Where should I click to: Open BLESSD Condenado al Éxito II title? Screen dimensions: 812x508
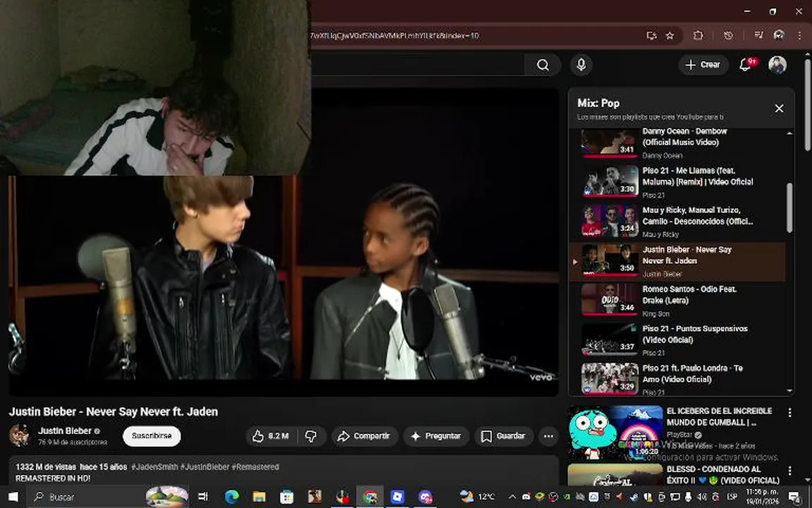[723, 475]
